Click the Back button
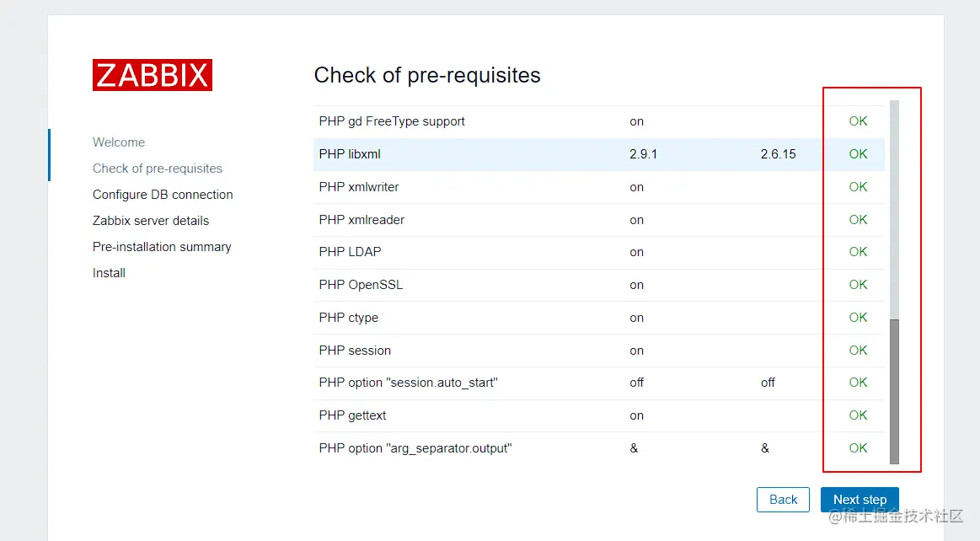Screen dimensions: 980x541 coord(783,500)
